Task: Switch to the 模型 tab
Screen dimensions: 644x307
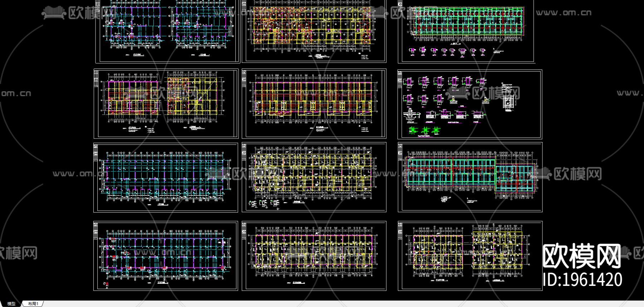Action: (x=11, y=304)
